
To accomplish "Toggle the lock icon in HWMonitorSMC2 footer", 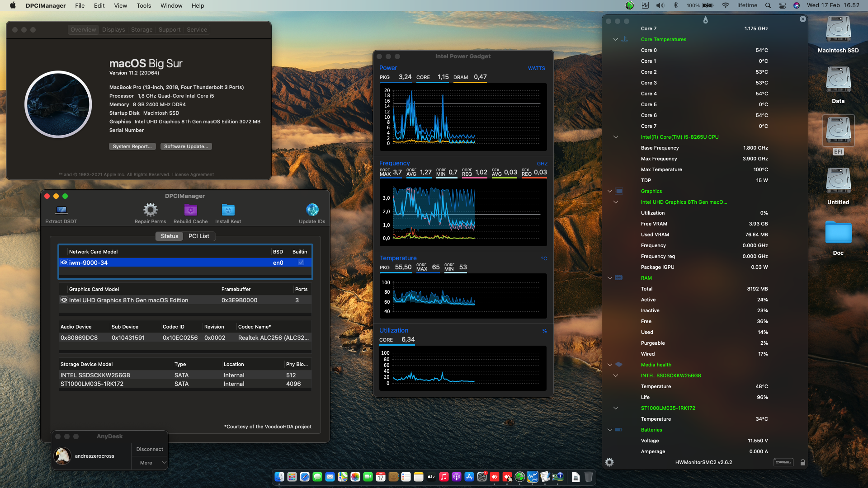I will coord(803,462).
